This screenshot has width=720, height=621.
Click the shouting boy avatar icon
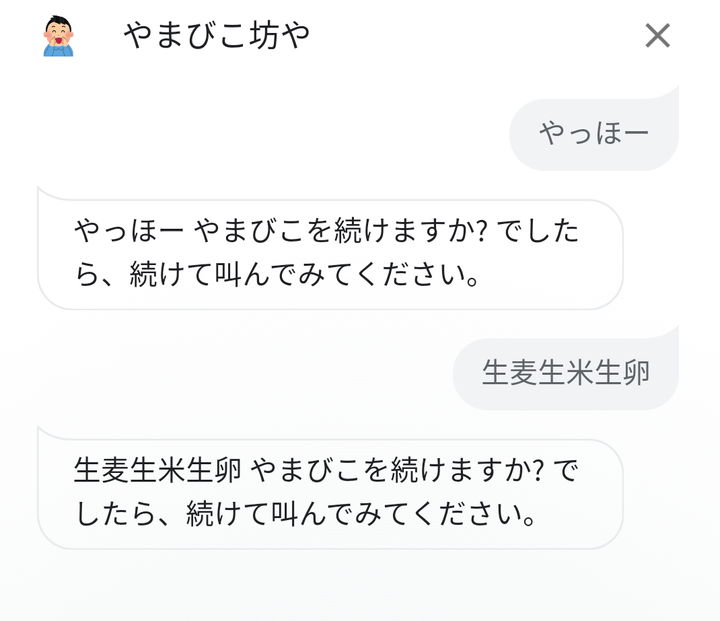(58, 36)
